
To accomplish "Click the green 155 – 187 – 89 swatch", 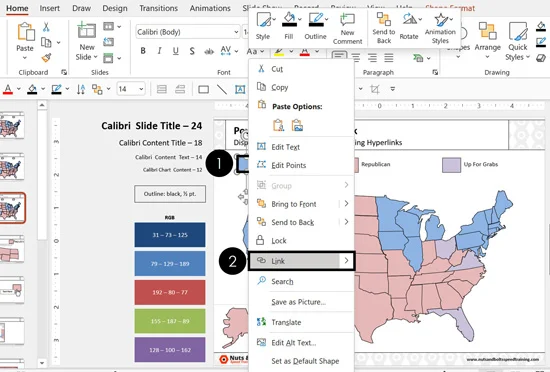I will 170,321.
